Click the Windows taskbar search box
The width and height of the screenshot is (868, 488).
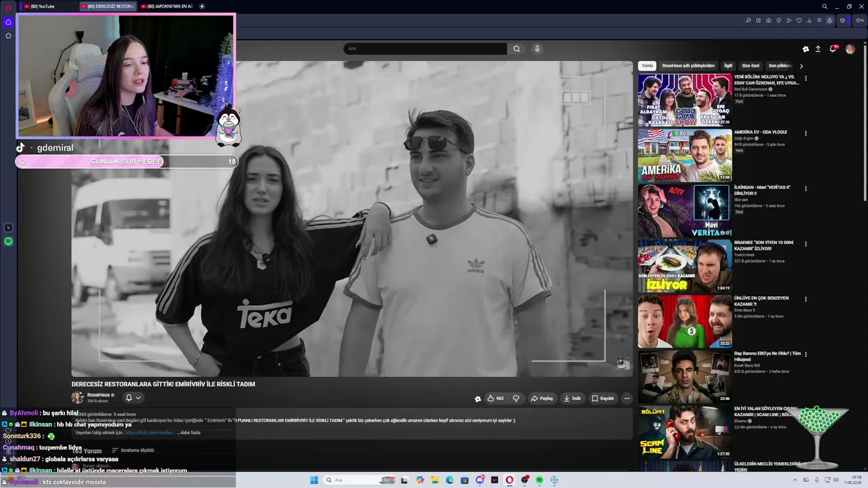click(359, 480)
